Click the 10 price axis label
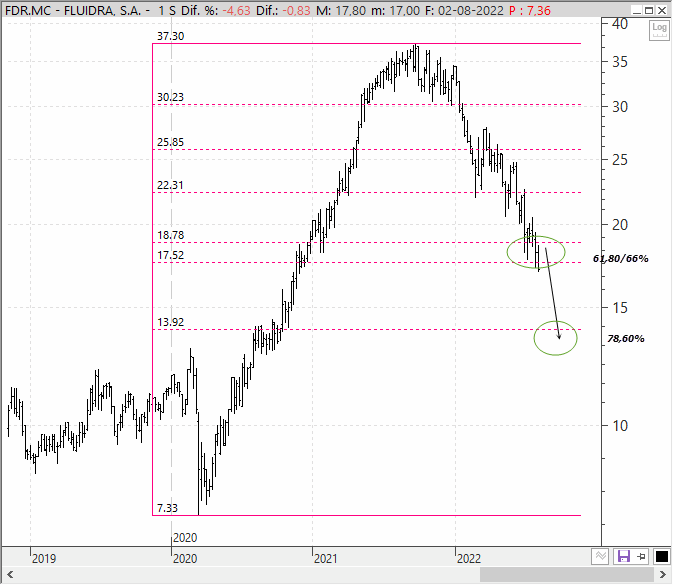Viewport: 673px width, 585px height. pyautogui.click(x=620, y=426)
